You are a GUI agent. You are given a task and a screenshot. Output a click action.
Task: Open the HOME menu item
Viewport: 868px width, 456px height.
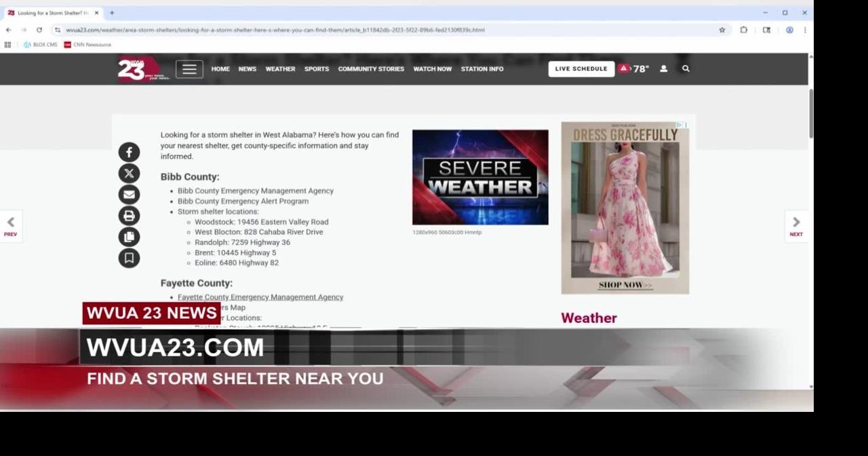(x=220, y=69)
